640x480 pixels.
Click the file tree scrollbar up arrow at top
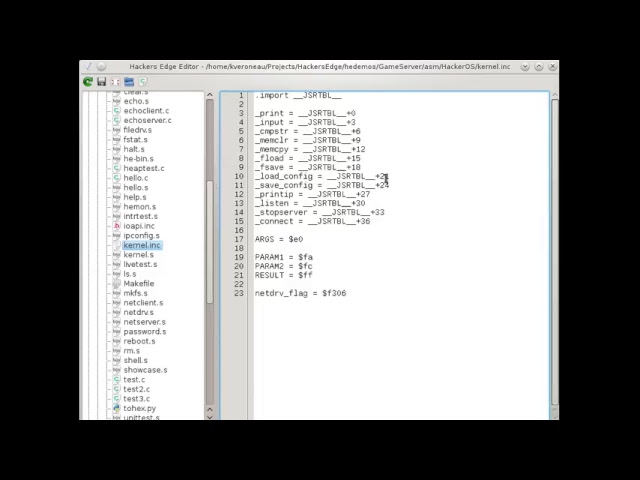(x=210, y=95)
